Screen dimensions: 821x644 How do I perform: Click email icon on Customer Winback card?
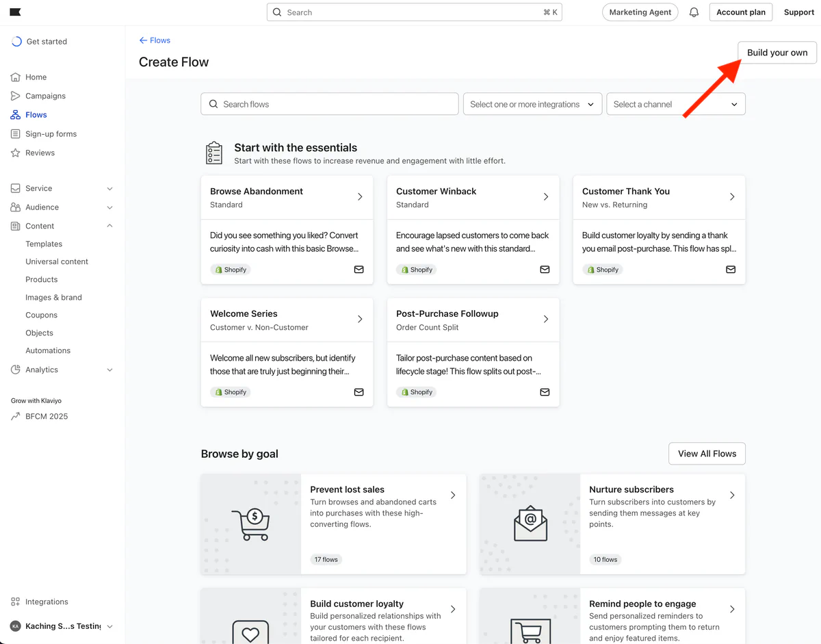(545, 270)
